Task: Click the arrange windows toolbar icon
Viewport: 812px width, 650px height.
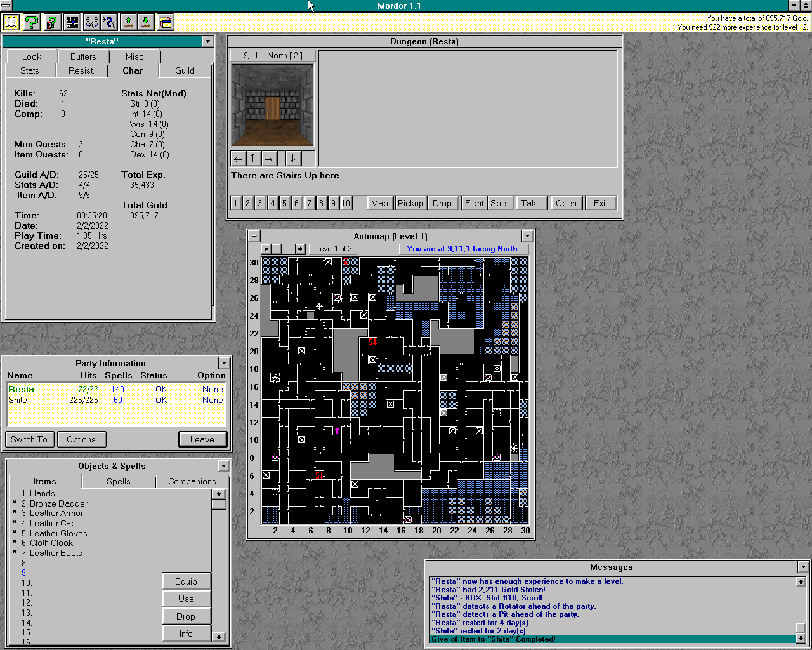Action: 166,22
